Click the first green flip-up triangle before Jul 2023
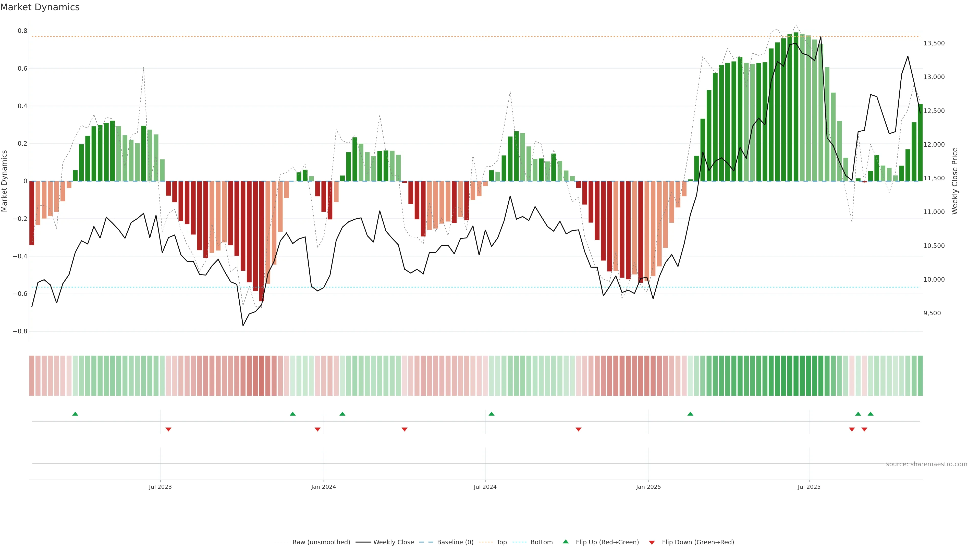This screenshot has height=551, width=980. coord(75,414)
